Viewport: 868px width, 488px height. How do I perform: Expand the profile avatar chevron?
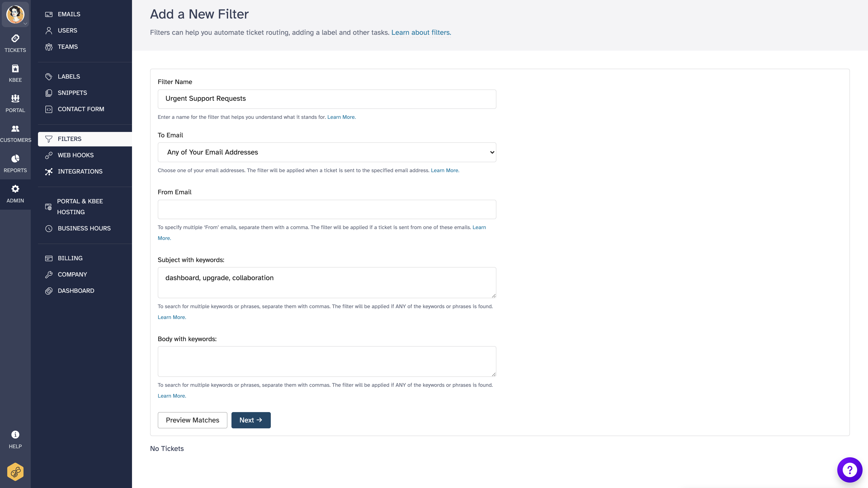click(x=25, y=24)
